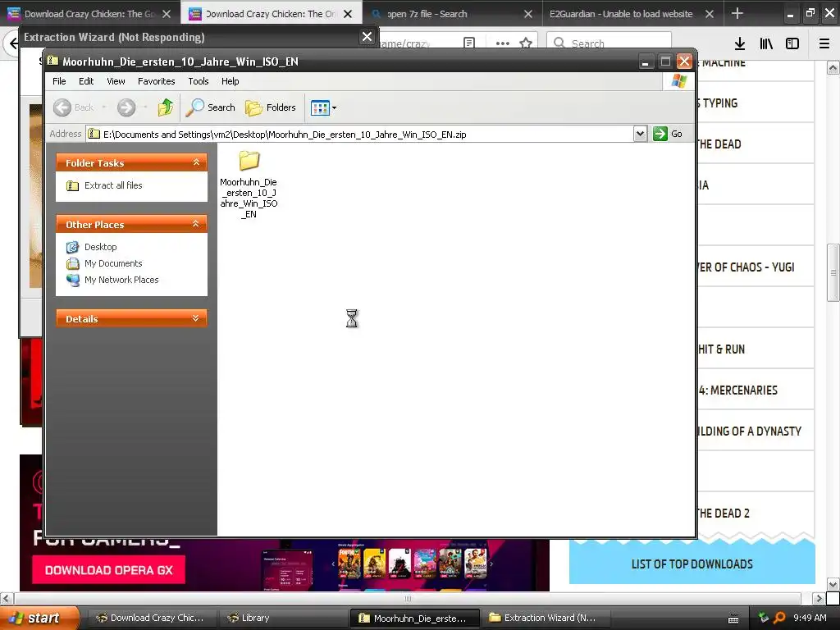Open My Network Places link

(121, 280)
